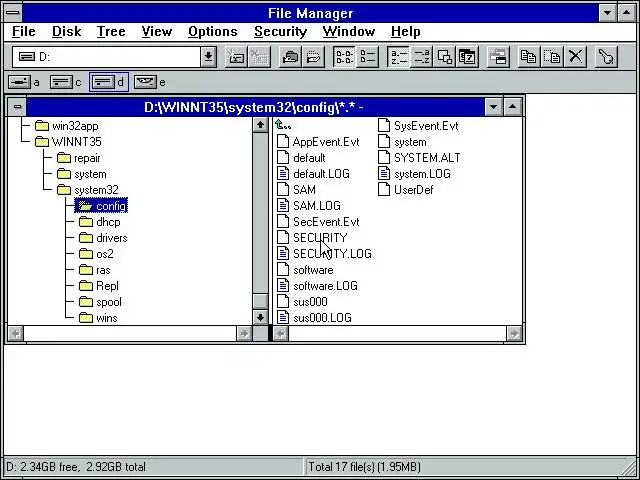
Task: Select the Repl folder
Action: coord(98,286)
